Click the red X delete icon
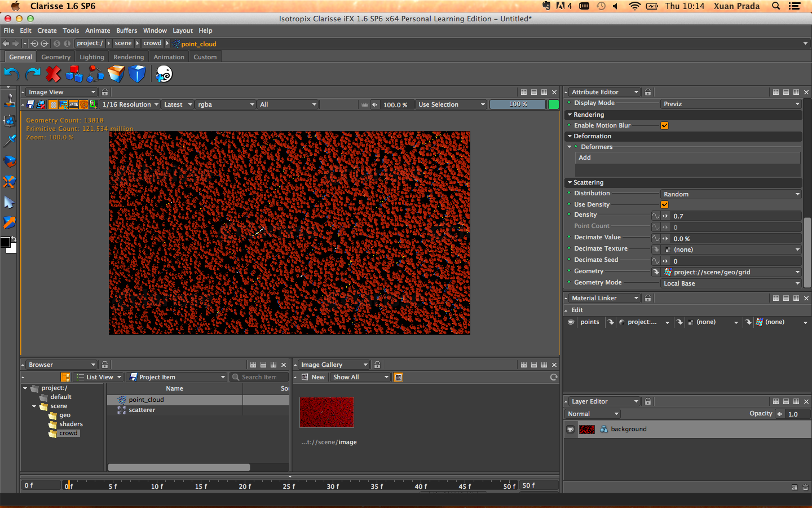The height and width of the screenshot is (508, 812). click(x=53, y=74)
